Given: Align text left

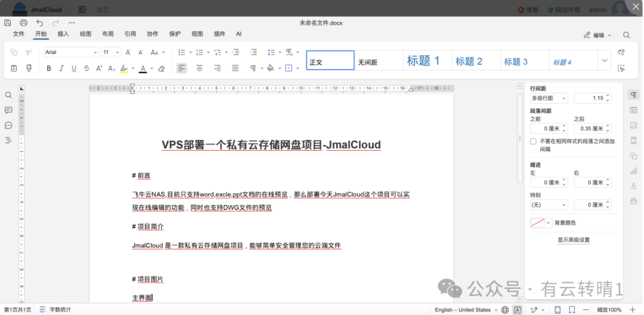Looking at the screenshot, I should 181,68.
